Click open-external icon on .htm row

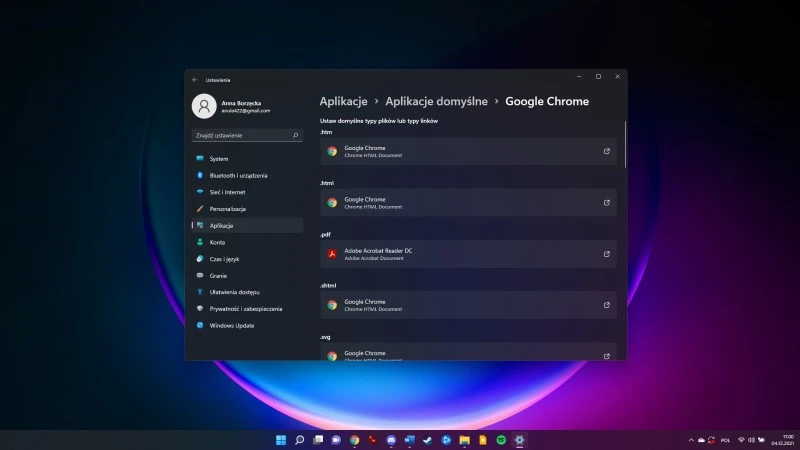pos(607,151)
